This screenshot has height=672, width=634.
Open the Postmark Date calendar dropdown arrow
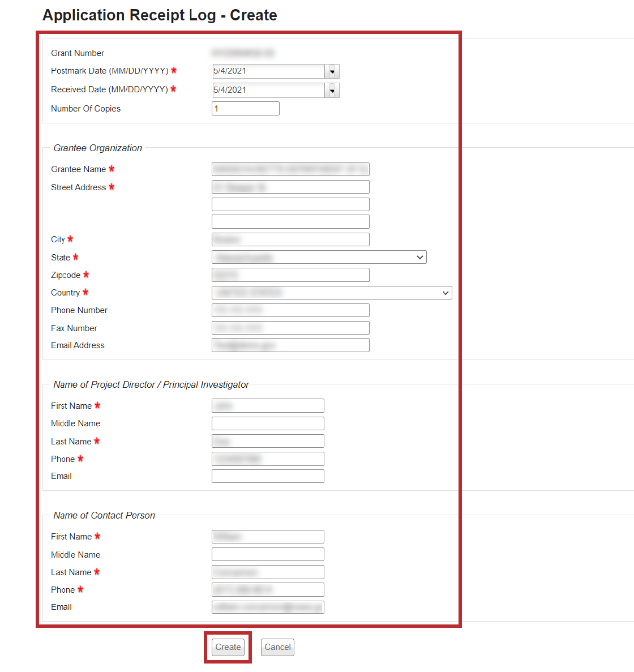[332, 71]
